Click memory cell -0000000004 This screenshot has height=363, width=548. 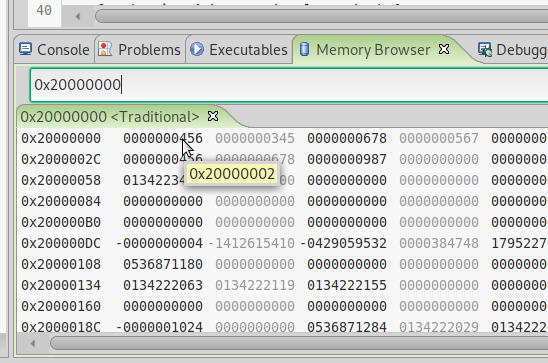point(159,243)
